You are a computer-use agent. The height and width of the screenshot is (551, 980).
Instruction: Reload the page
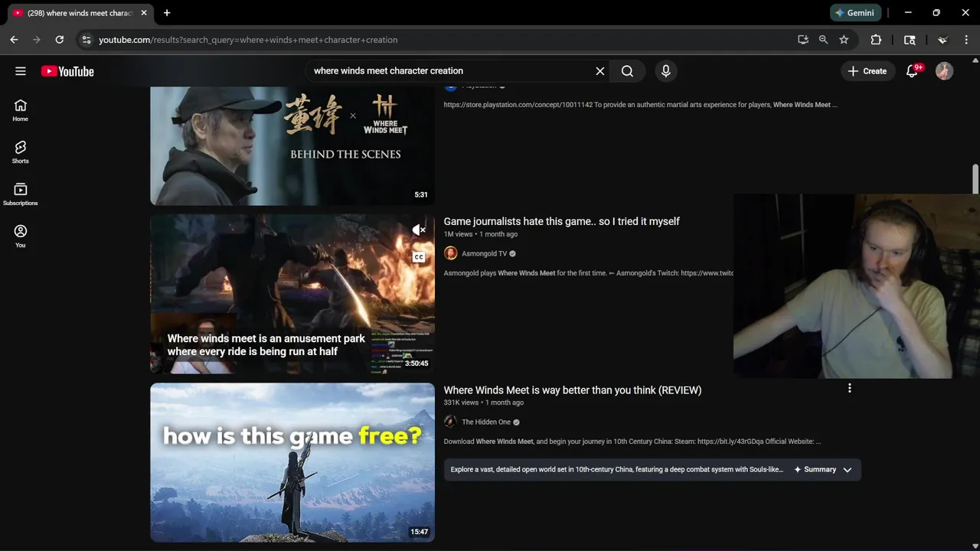(x=60, y=40)
